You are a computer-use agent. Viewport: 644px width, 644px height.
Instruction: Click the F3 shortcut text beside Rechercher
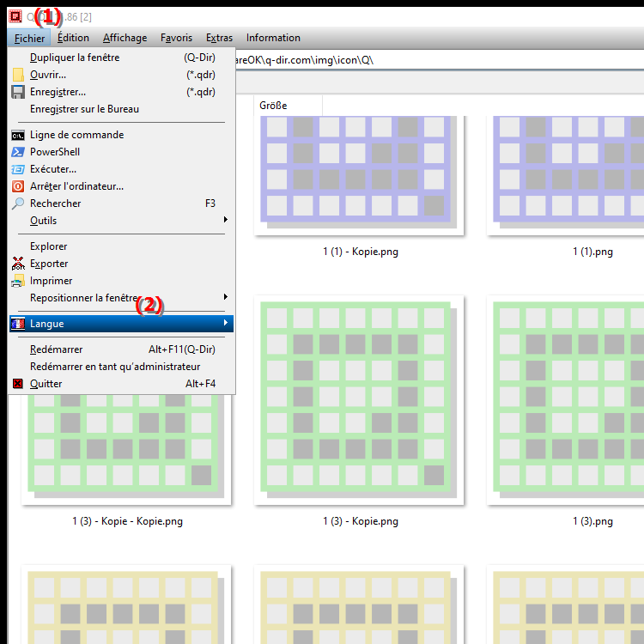[x=210, y=204]
